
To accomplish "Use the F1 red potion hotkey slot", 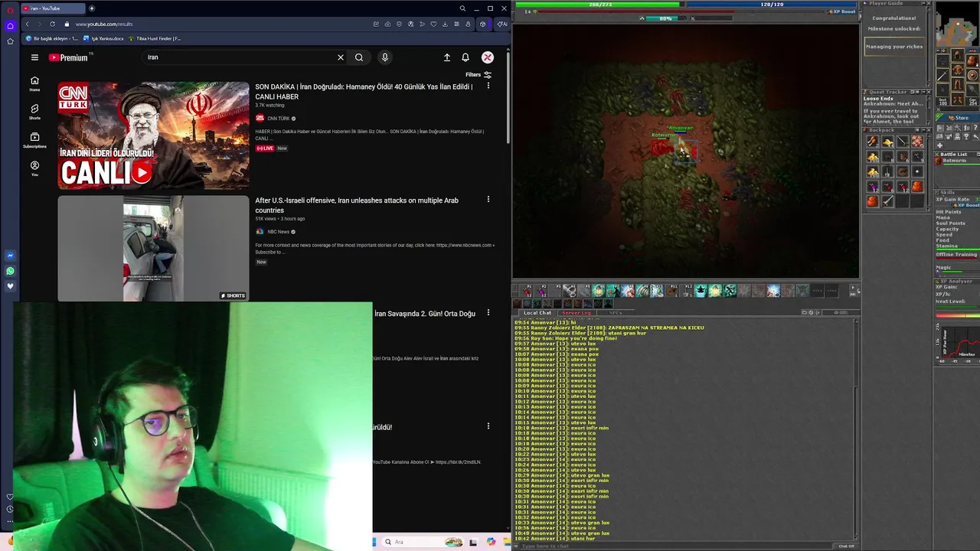I will click(528, 291).
